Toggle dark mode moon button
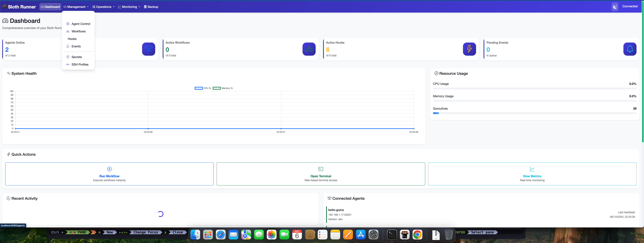The width and height of the screenshot is (644, 243). [x=615, y=7]
